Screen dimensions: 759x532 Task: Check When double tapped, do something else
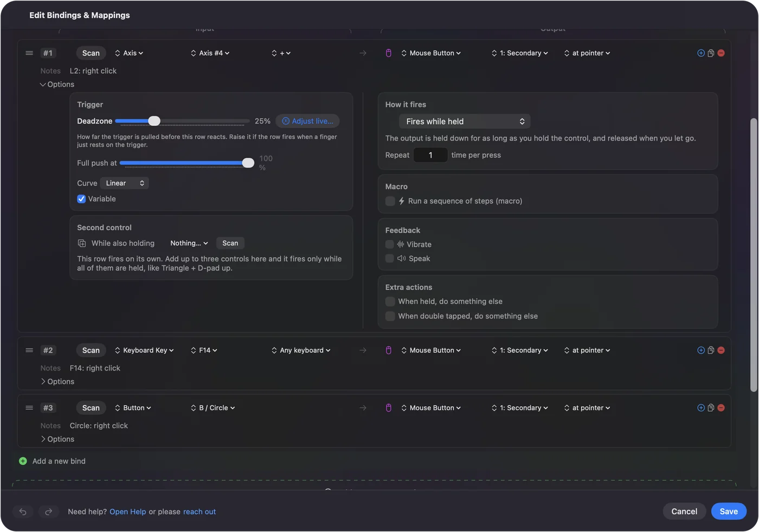[x=390, y=316]
